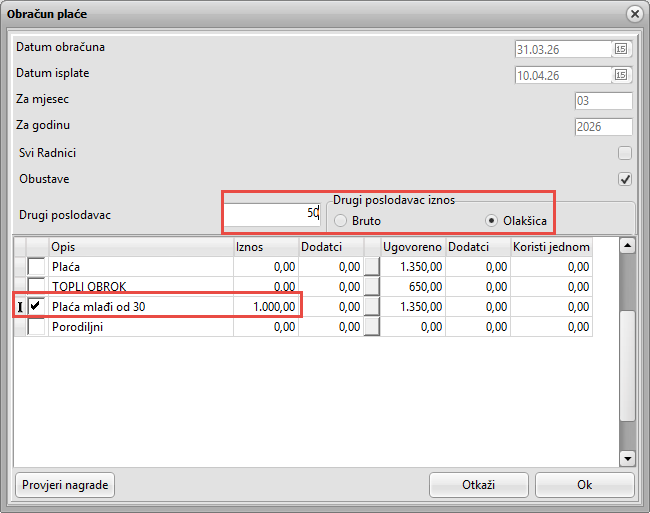Screen dimensions: 650x513
Task: Click scrollbar up arrow in the table
Action: coord(627,246)
